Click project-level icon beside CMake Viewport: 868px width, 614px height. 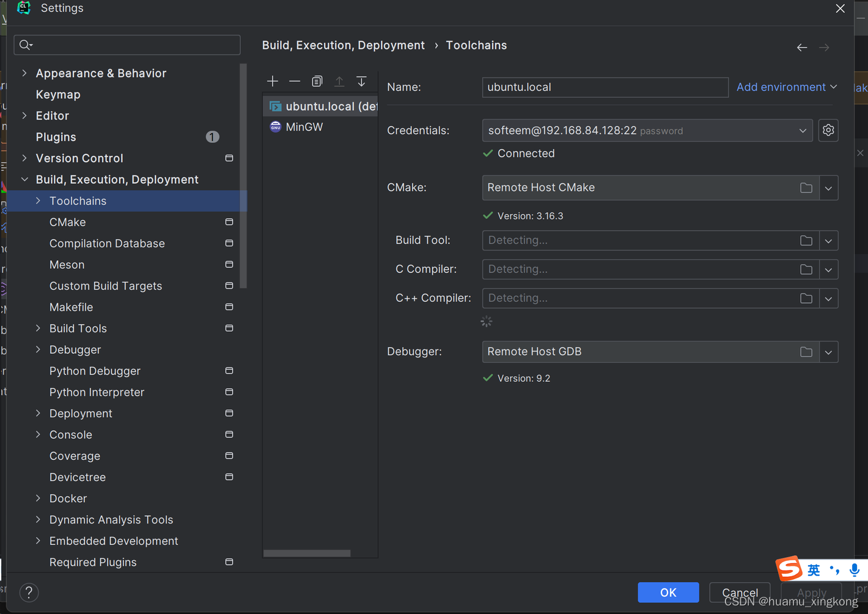point(229,222)
